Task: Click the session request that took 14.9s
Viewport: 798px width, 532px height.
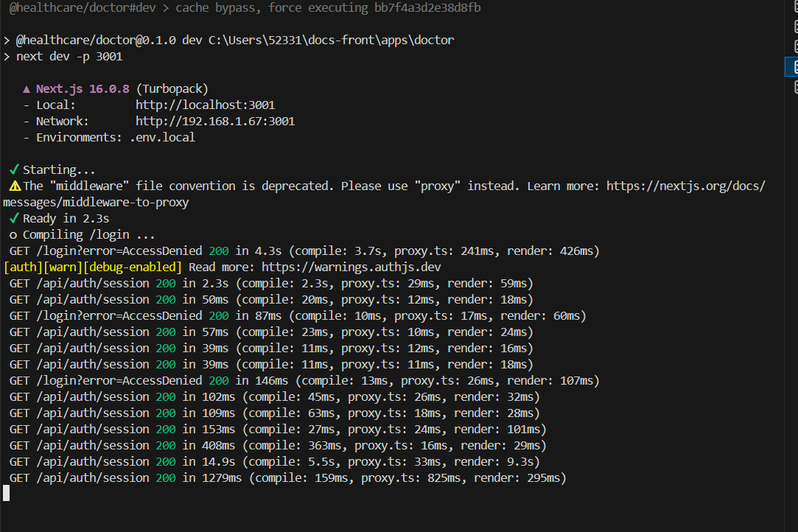Action: pos(274,462)
